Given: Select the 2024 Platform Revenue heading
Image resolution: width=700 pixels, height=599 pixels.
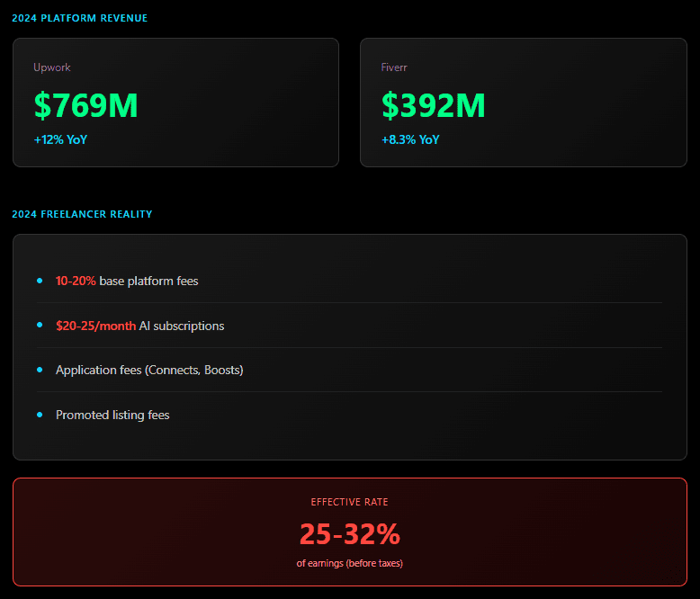Looking at the screenshot, I should click(x=80, y=18).
